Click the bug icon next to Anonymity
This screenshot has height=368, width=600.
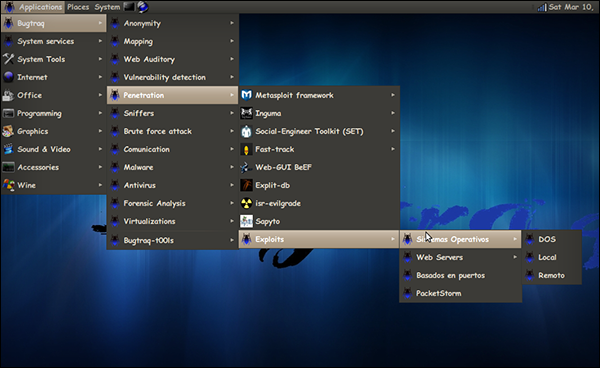115,23
